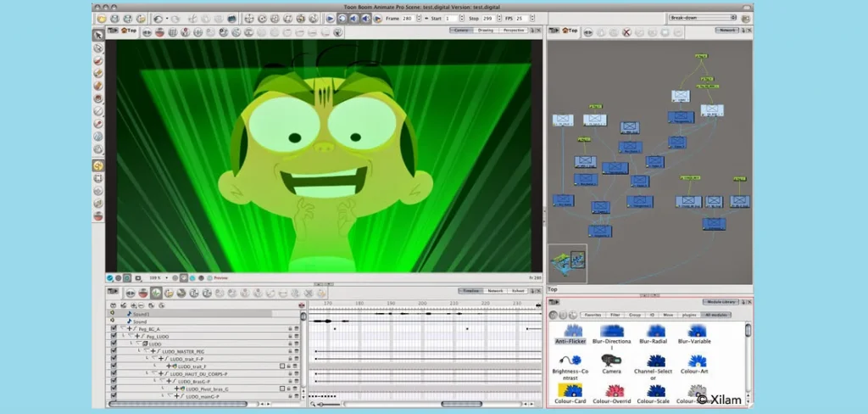The width and height of the screenshot is (868, 414).
Task: Click the Frame number field
Action: [x=408, y=19]
